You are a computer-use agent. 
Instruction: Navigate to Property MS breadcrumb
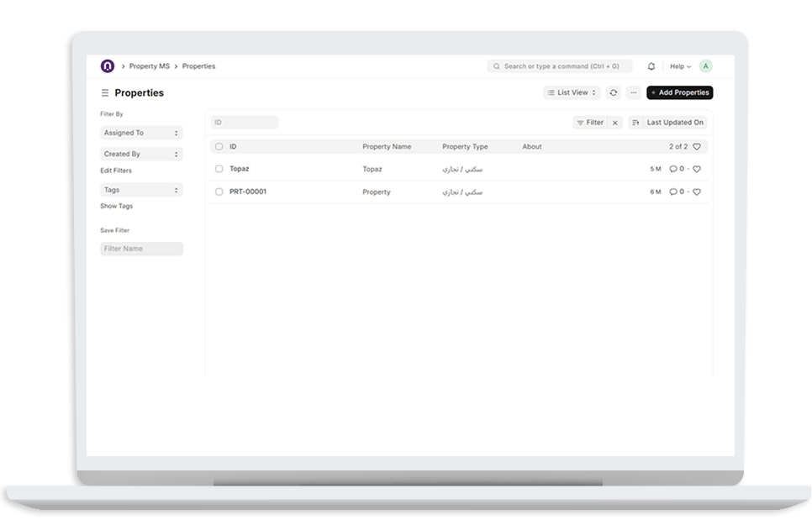[x=149, y=66]
